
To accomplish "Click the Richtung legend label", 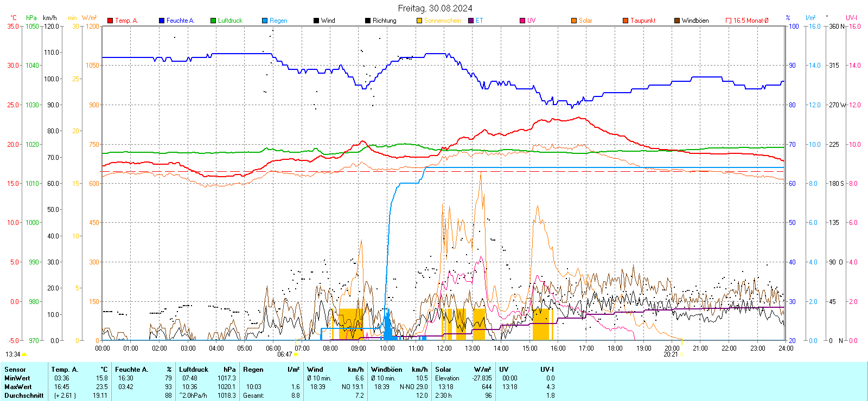I will pyautogui.click(x=384, y=21).
